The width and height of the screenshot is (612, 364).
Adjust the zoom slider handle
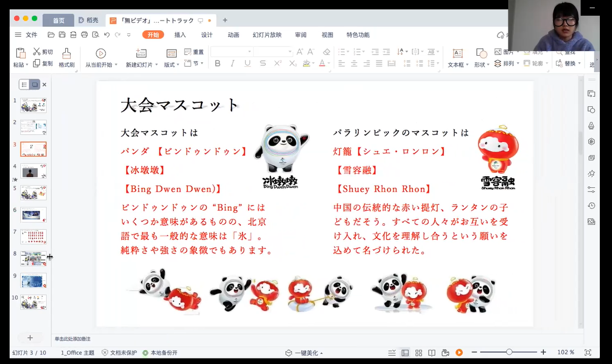(509, 352)
